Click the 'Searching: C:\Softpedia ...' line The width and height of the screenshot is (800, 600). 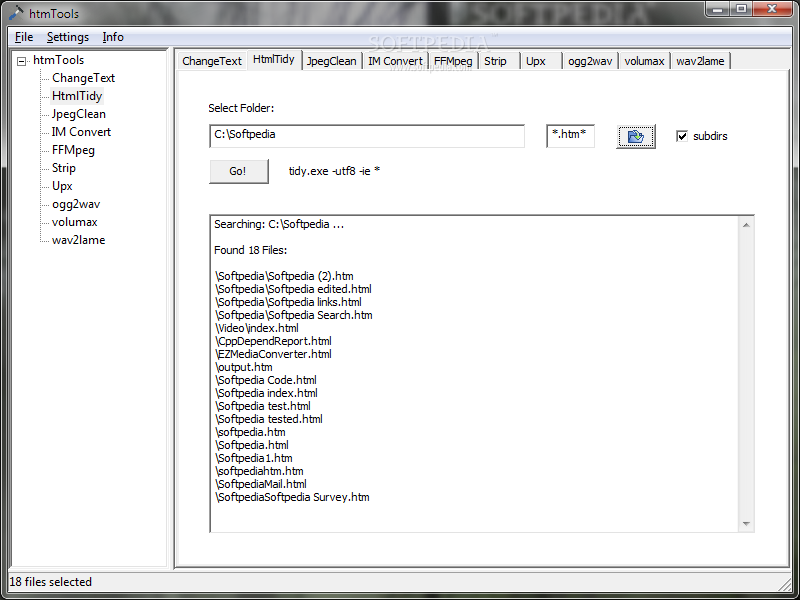[279, 224]
